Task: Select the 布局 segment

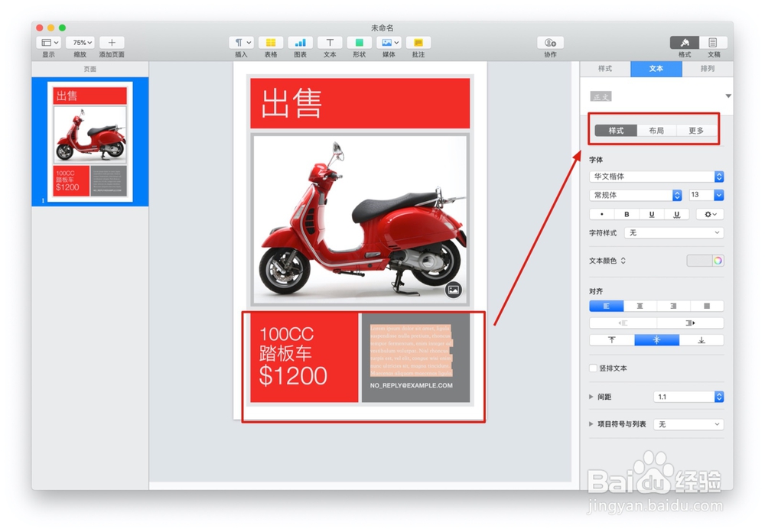Action: 656,130
